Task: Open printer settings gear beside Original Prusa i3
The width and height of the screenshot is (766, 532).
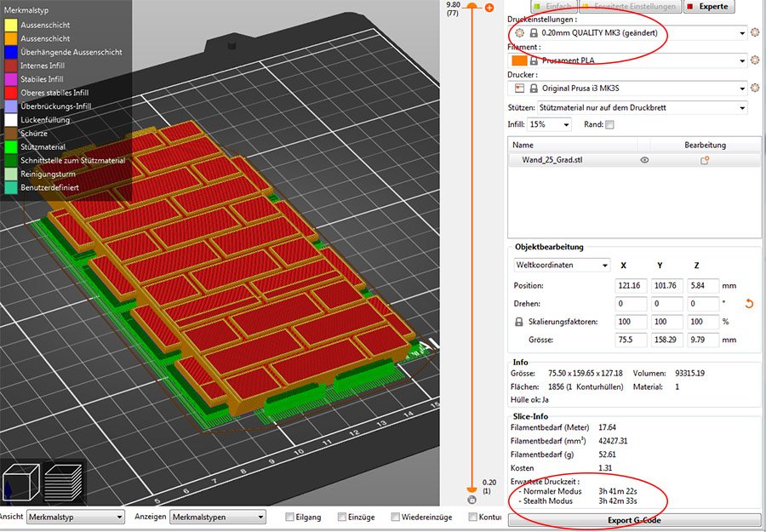Action: [x=754, y=89]
